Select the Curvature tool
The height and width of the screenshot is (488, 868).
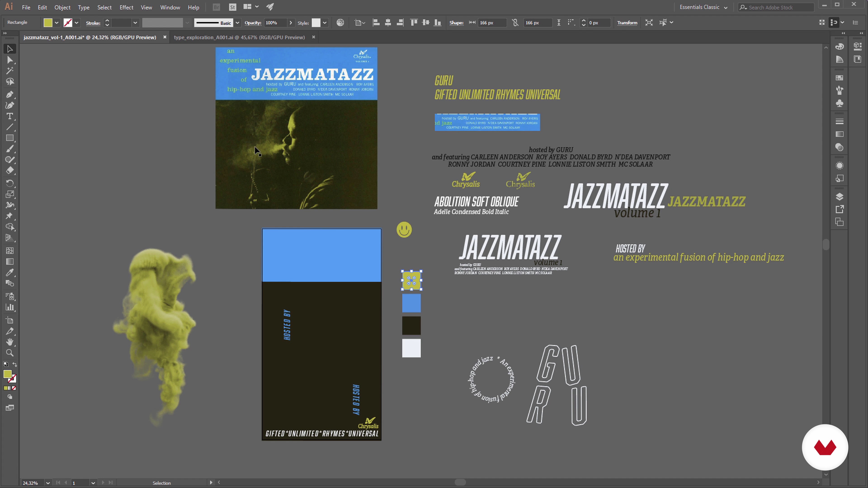[10, 106]
